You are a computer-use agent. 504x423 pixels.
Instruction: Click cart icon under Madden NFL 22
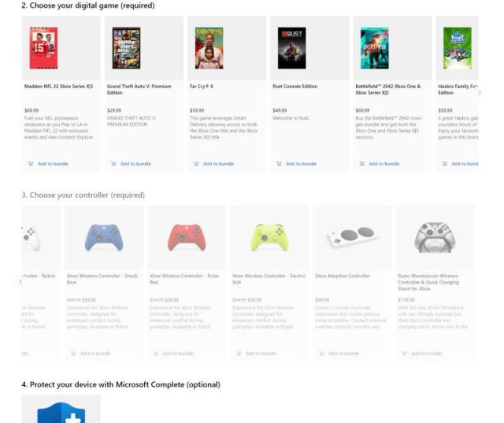pyautogui.click(x=31, y=164)
